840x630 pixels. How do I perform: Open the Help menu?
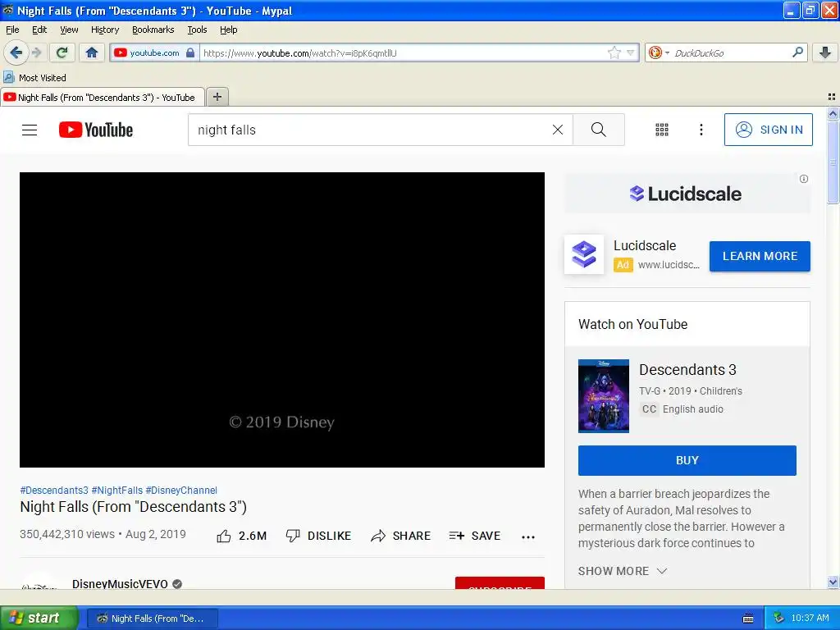[228, 30]
